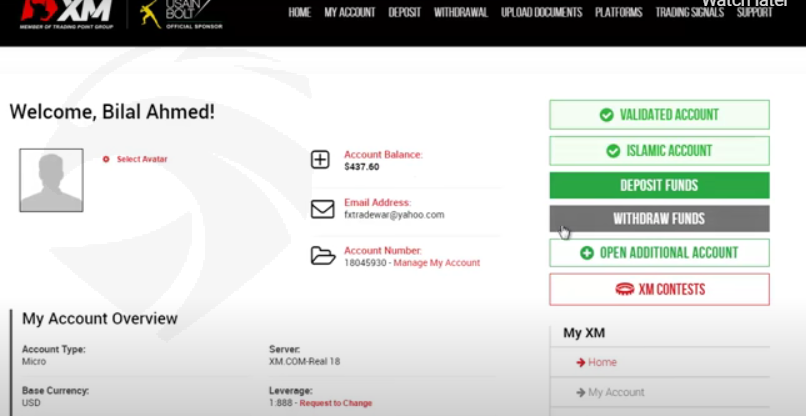Click the account balance value $437.60
The height and width of the screenshot is (416, 806).
point(362,167)
